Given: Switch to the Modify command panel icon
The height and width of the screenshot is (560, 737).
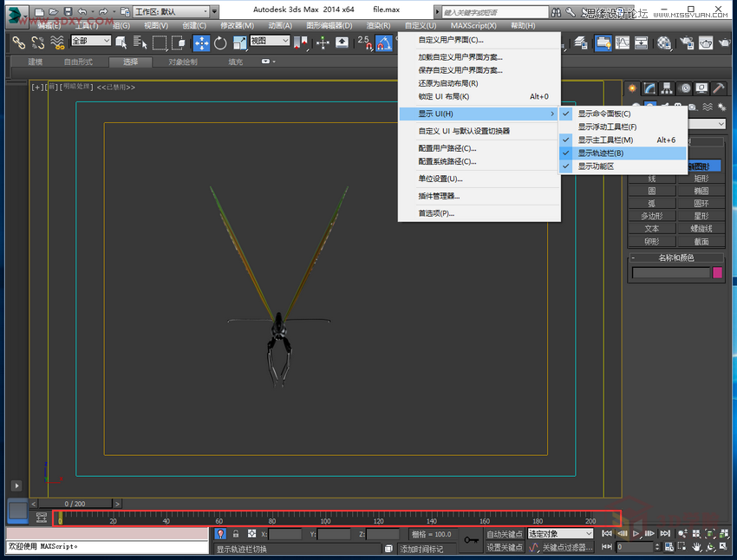Looking at the screenshot, I should (x=649, y=88).
